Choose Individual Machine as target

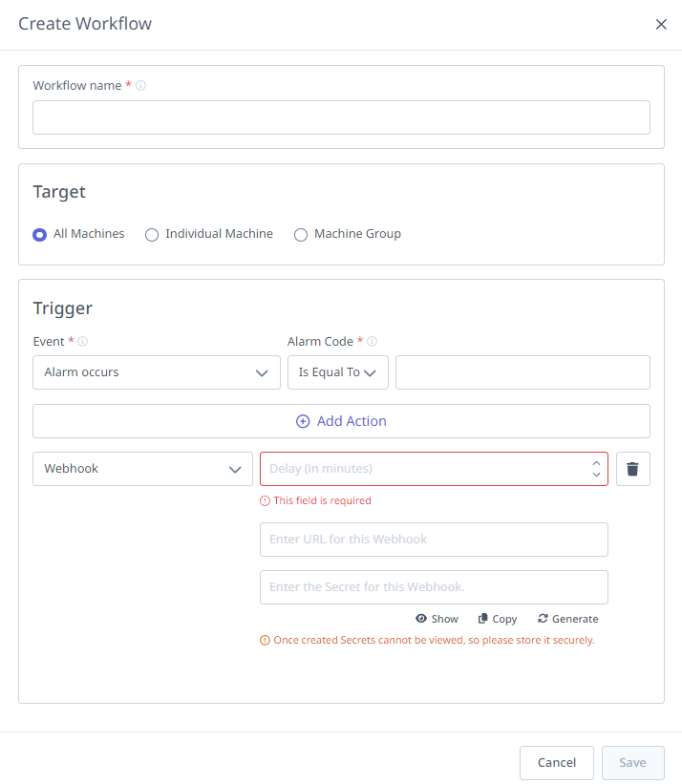[x=152, y=235]
